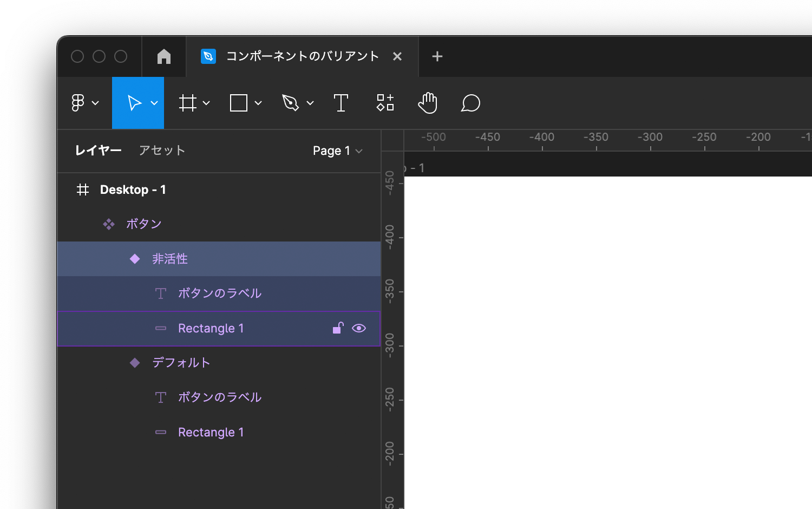Switch to the アセット tab

[x=162, y=151]
